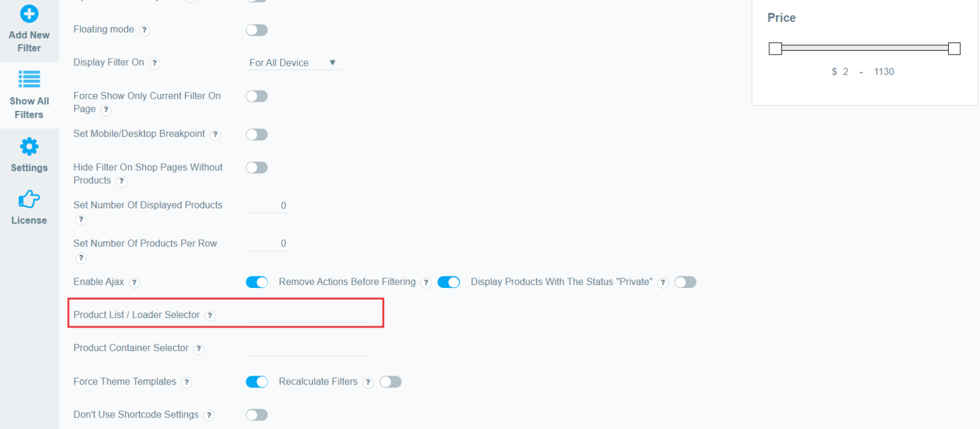Click the maximum price slider handle
The width and height of the screenshot is (980, 429).
point(954,48)
